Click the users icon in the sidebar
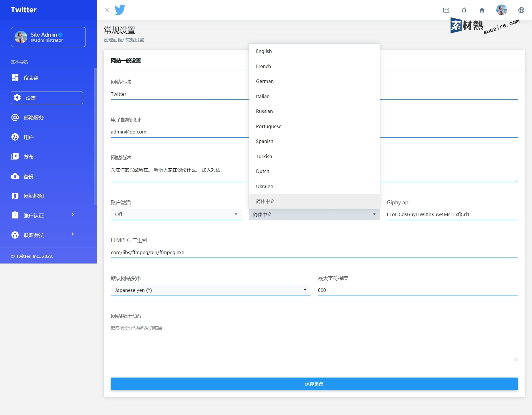This screenshot has height=415, width=532. tap(15, 137)
